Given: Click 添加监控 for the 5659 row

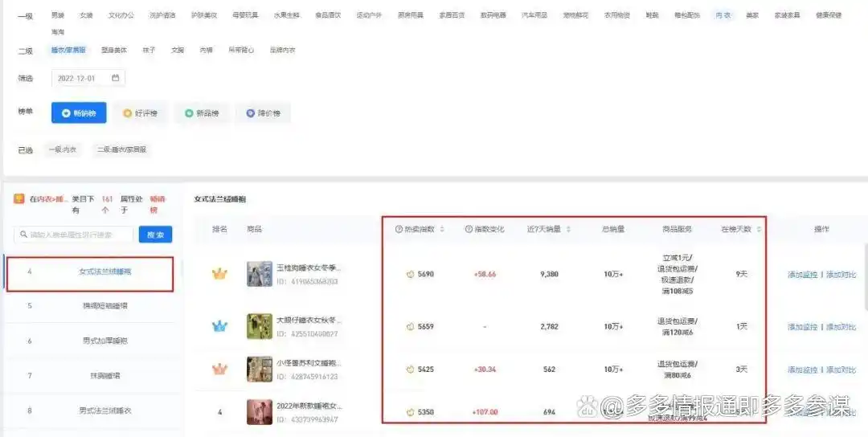Looking at the screenshot, I should click(x=803, y=327).
